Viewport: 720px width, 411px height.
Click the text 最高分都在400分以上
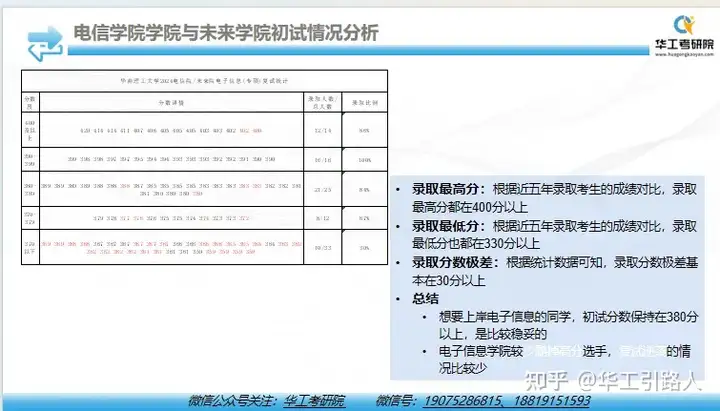(469, 207)
